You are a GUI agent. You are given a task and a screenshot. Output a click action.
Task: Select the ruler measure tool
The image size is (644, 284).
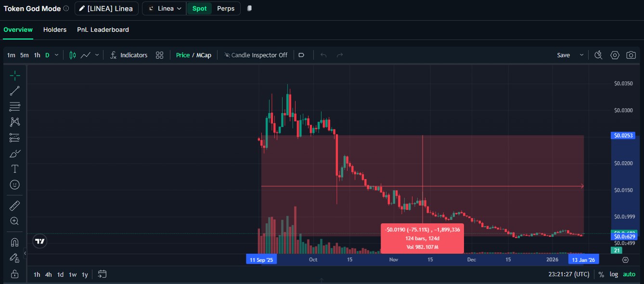coord(15,206)
